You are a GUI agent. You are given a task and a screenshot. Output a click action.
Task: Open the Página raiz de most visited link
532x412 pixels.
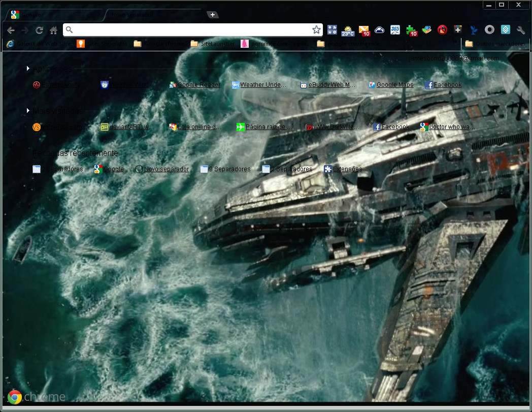(264, 127)
